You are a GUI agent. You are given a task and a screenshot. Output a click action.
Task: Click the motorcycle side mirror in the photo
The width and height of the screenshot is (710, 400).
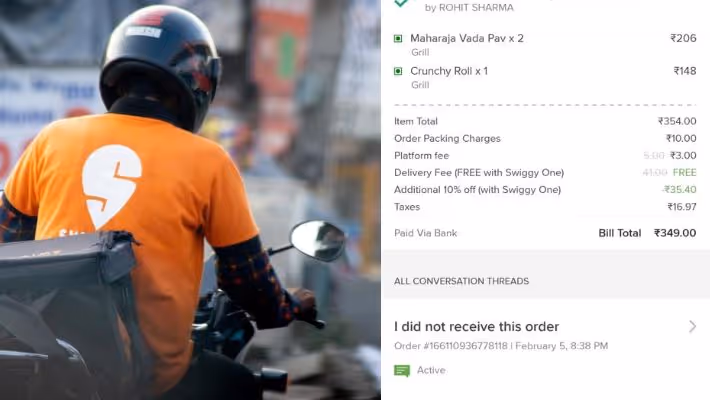pyautogui.click(x=318, y=240)
